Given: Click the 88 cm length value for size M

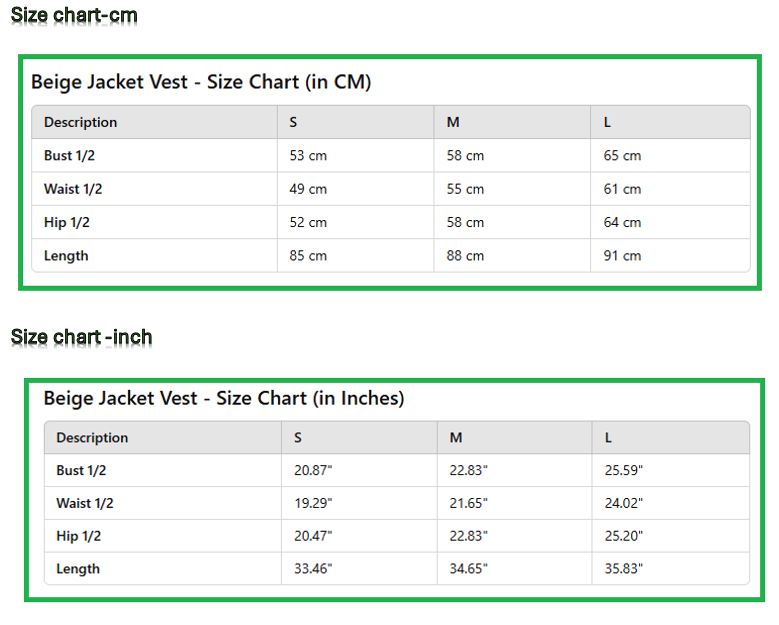Looking at the screenshot, I should pyautogui.click(x=465, y=255).
